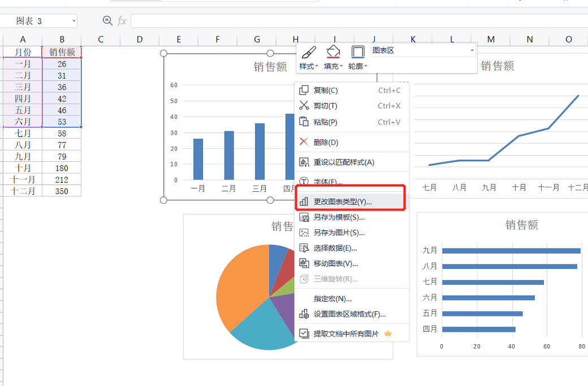588x386 pixels.
Task: Click cell containing 销售额 header
Action: click(62, 52)
